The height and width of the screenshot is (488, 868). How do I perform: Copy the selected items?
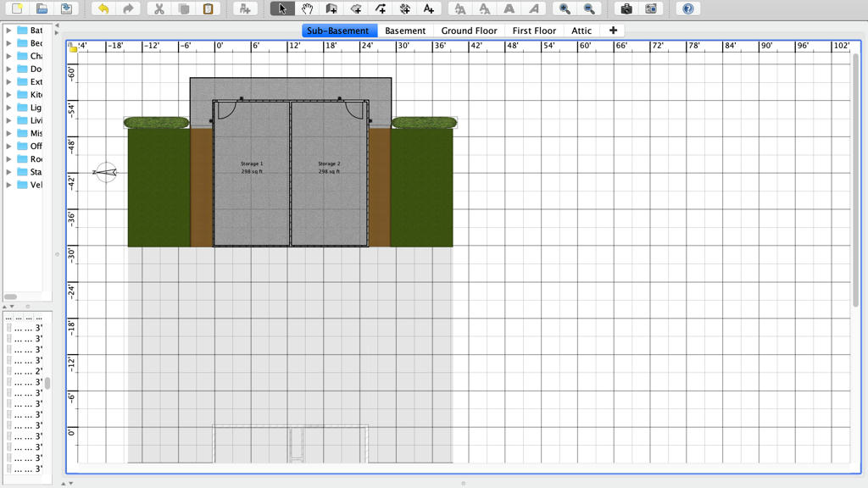point(184,8)
